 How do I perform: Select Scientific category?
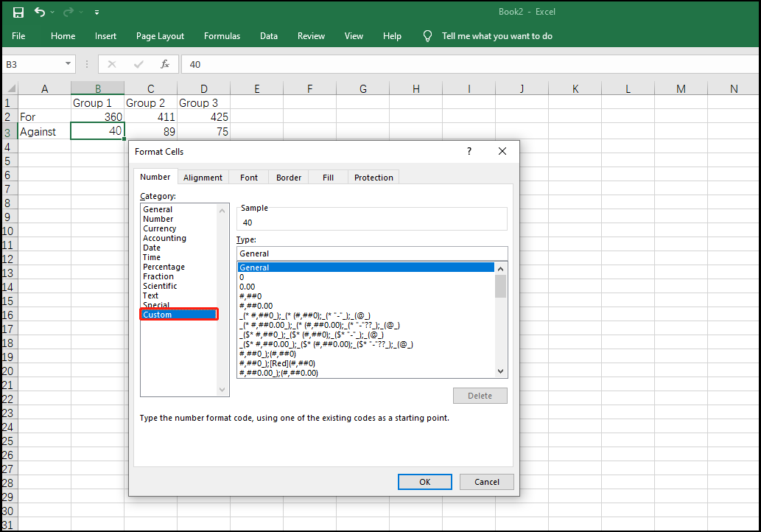160,286
